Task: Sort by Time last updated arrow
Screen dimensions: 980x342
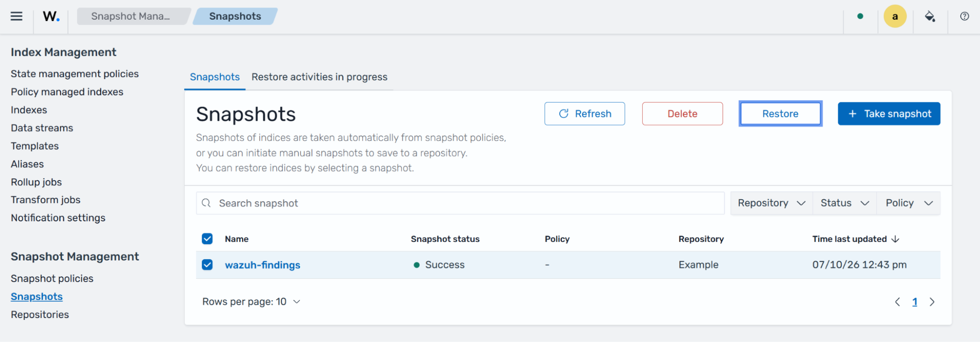Action: pos(895,239)
